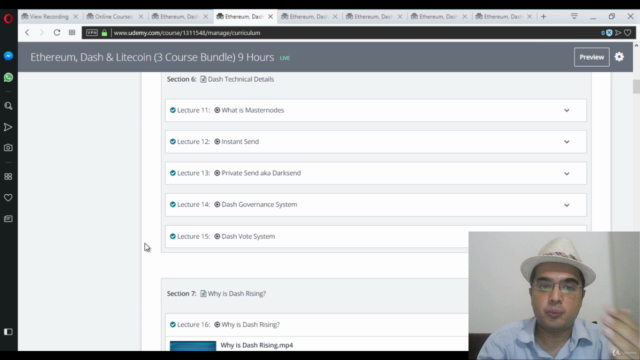640x360 pixels.
Task: Open the sidebar search icon
Action: (x=8, y=106)
